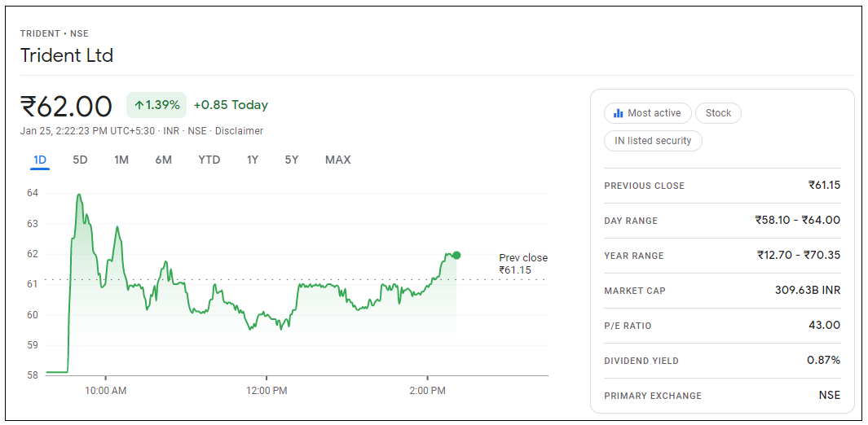Switch to the 1M time range tab
The image size is (868, 425).
tap(121, 160)
